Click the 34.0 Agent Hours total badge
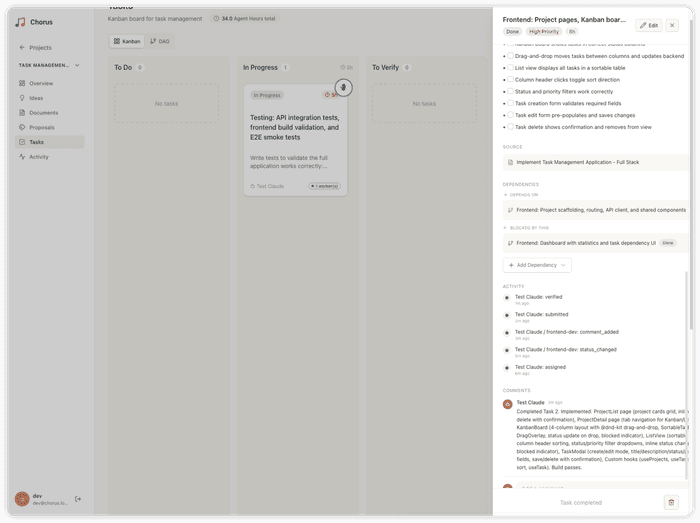The height and width of the screenshot is (523, 700). [x=244, y=19]
